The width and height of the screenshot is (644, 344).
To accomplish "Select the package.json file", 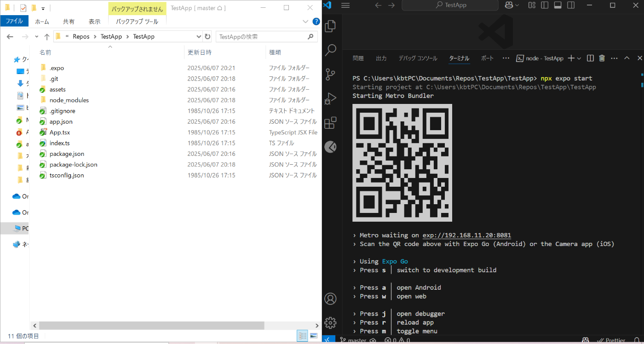I will point(67,154).
